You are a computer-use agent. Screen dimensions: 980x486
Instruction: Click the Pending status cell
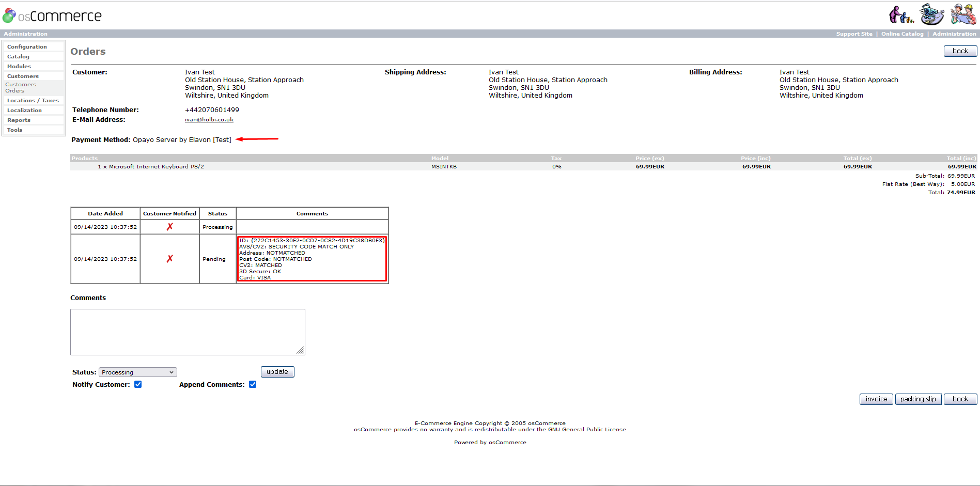pyautogui.click(x=217, y=259)
